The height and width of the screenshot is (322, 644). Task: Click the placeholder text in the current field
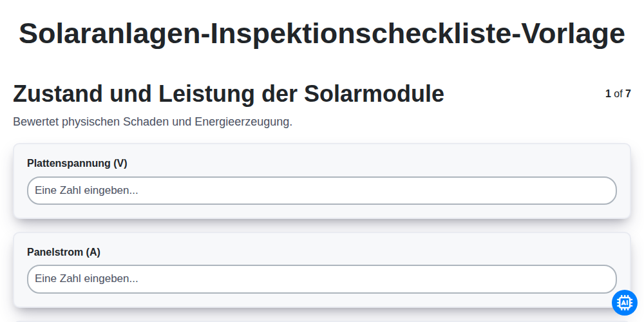pyautogui.click(x=86, y=279)
